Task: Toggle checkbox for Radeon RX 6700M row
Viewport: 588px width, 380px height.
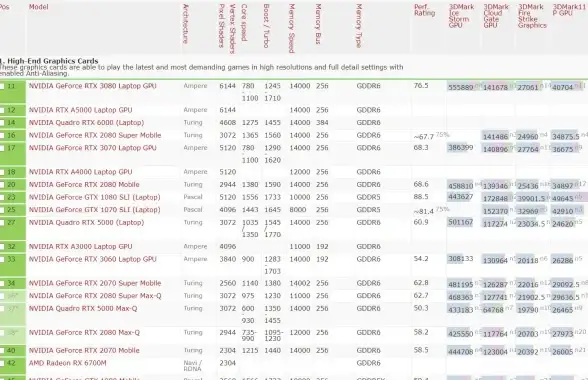Action: 2,363
